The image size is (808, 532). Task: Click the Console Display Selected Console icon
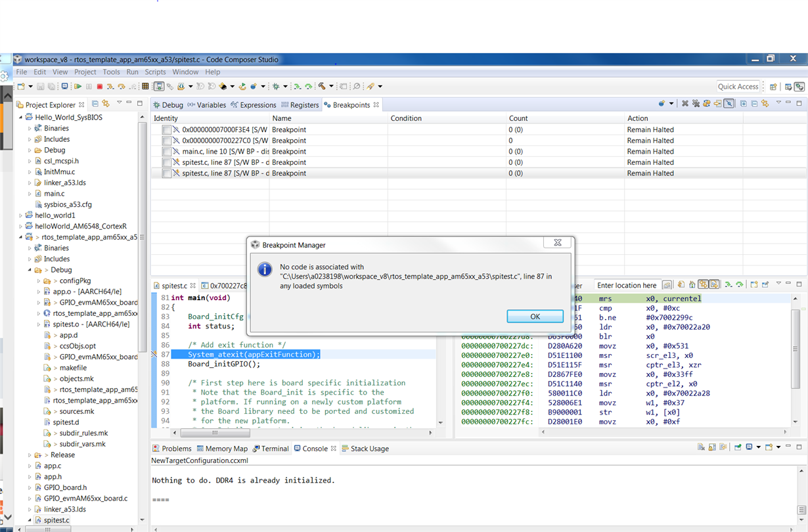[x=749, y=447]
